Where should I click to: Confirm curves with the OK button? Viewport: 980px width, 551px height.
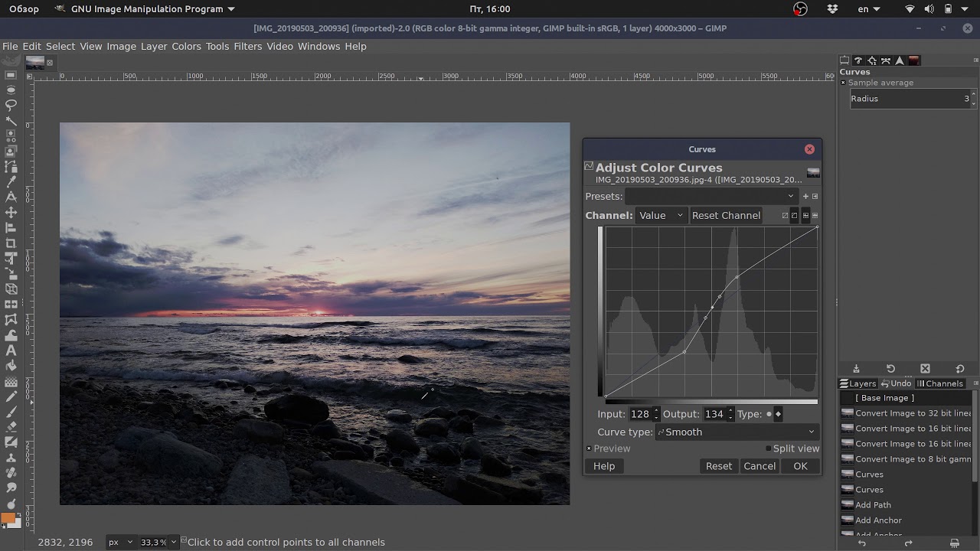(x=800, y=466)
